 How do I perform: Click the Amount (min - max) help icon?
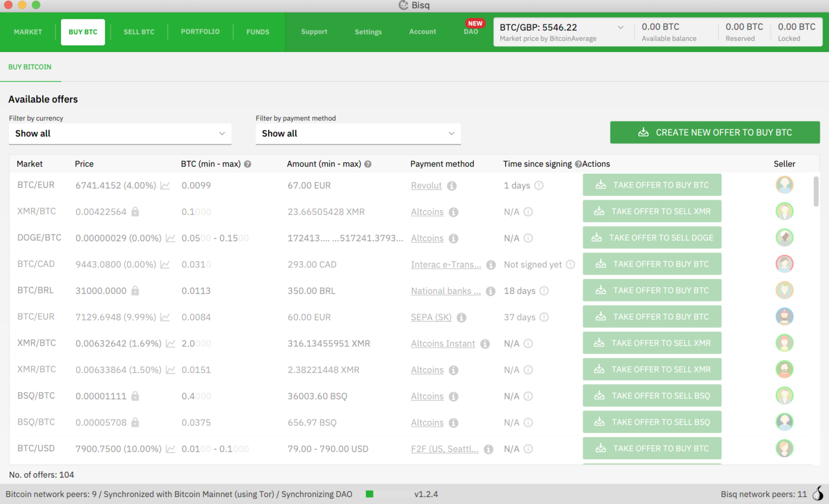click(x=368, y=164)
